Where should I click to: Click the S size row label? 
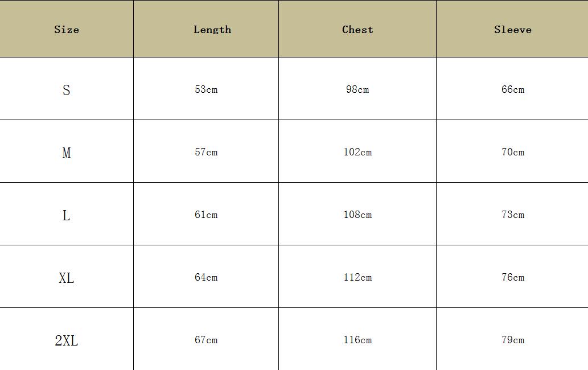pyautogui.click(x=67, y=90)
